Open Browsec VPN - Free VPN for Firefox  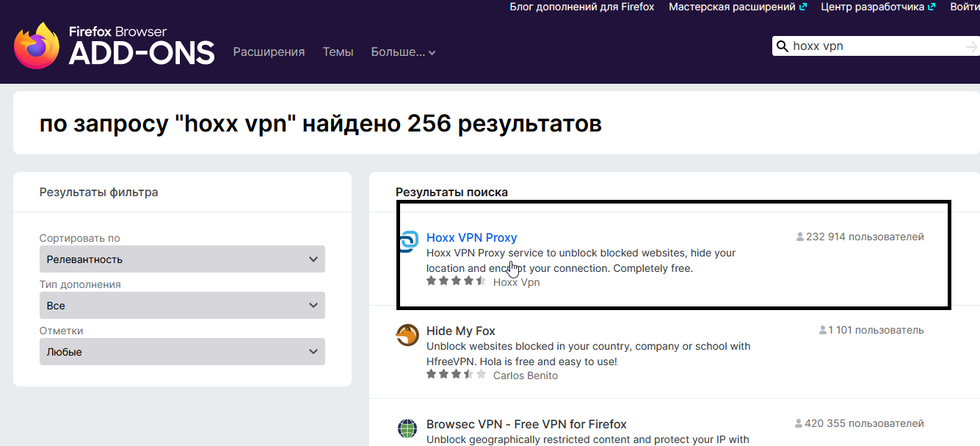(x=526, y=424)
